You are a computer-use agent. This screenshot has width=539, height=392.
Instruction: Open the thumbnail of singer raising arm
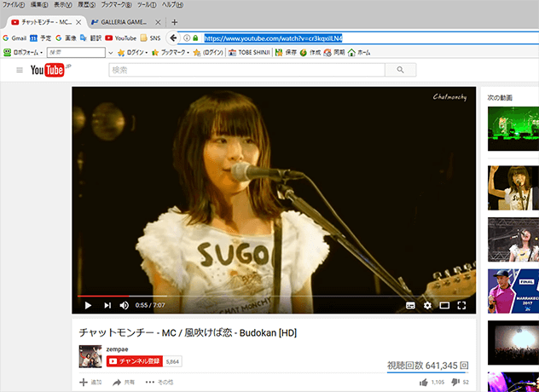pos(513,188)
